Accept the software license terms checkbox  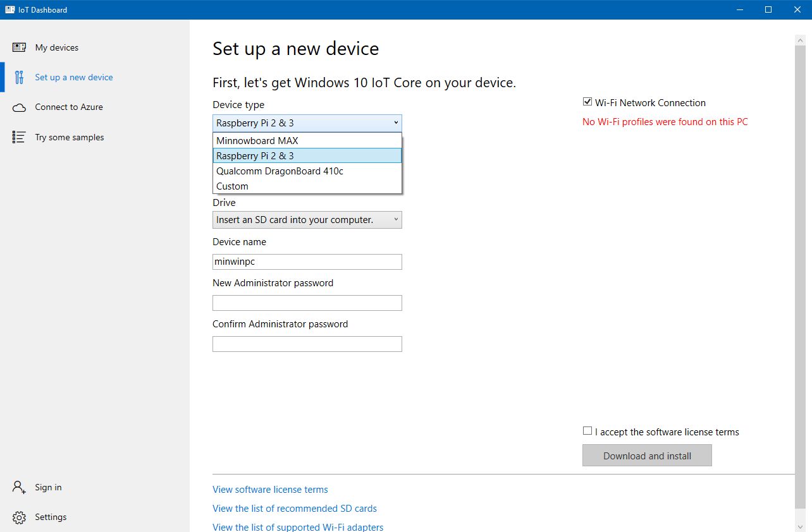pyautogui.click(x=587, y=431)
